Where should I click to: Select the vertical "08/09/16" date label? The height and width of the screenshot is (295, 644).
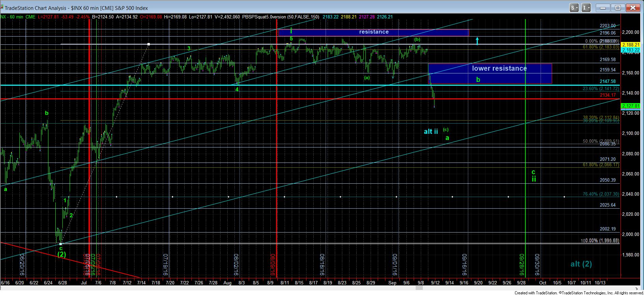pyautogui.click(x=273, y=265)
